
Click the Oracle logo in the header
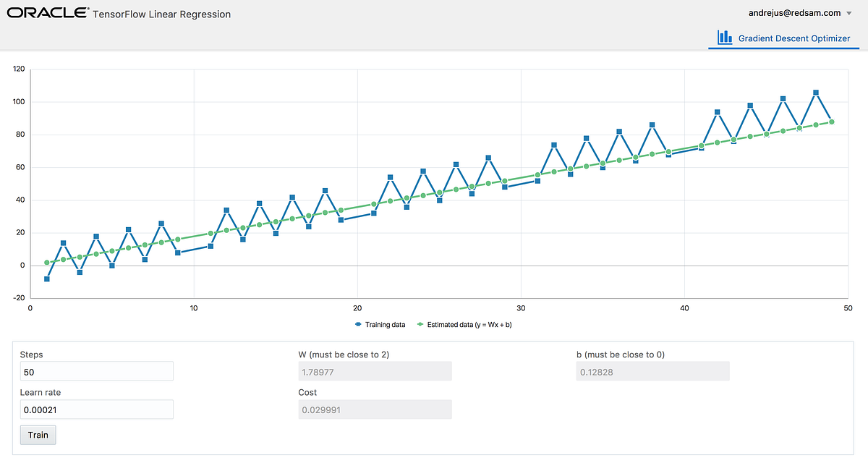tap(48, 12)
